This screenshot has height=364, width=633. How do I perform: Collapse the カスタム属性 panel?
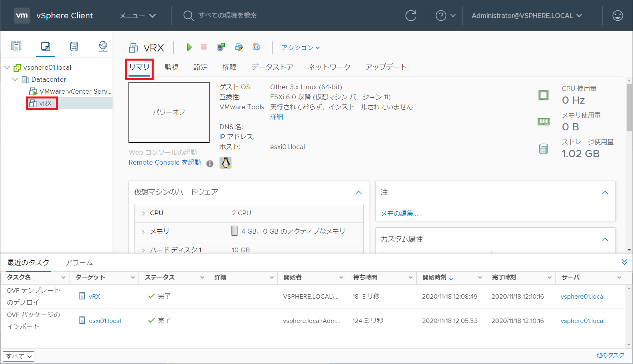click(x=605, y=239)
